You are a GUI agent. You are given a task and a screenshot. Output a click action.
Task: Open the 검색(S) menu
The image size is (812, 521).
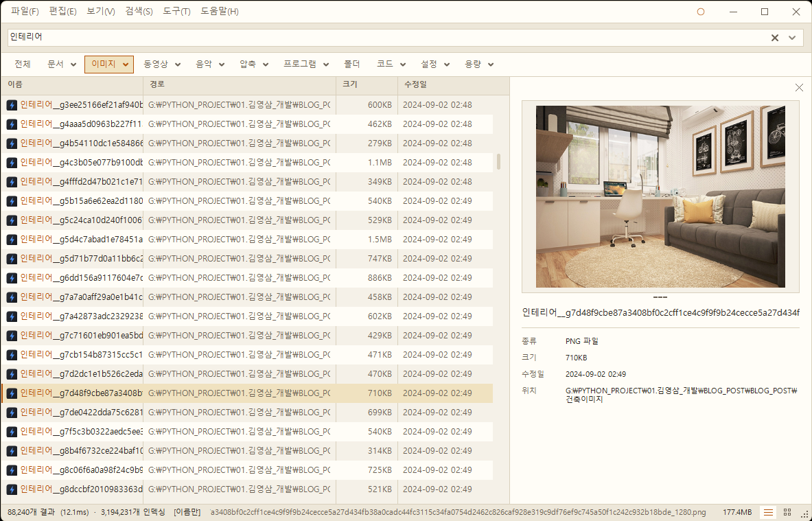click(139, 12)
